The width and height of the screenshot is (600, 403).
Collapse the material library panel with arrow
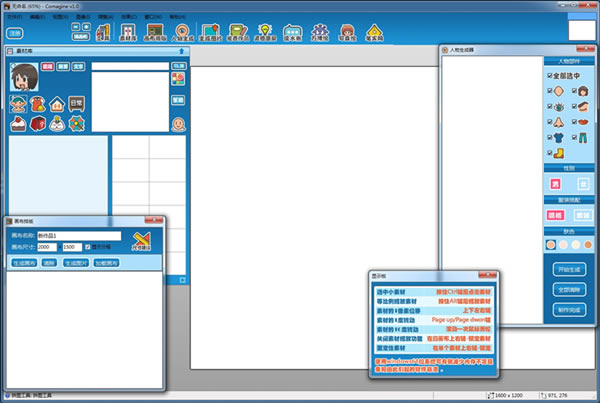click(180, 51)
